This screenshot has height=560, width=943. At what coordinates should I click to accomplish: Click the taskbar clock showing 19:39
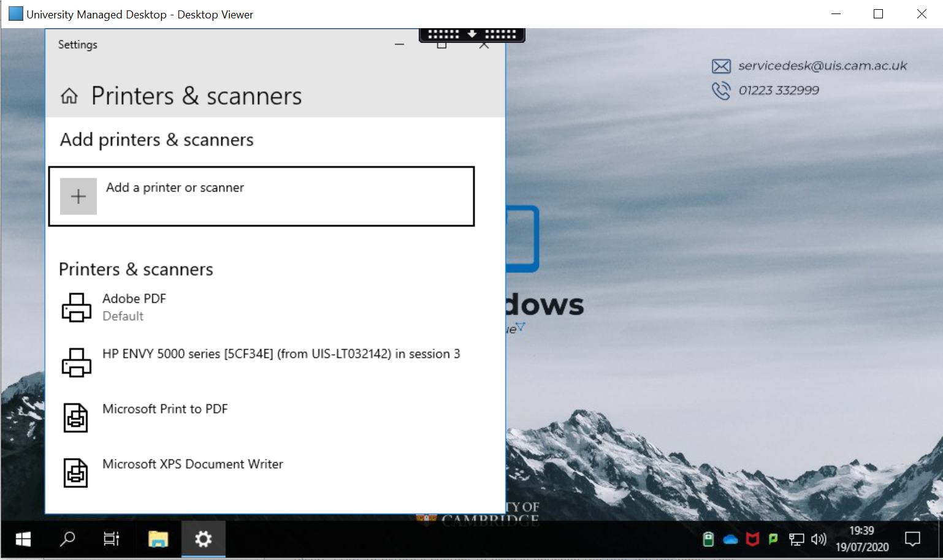coord(861,539)
